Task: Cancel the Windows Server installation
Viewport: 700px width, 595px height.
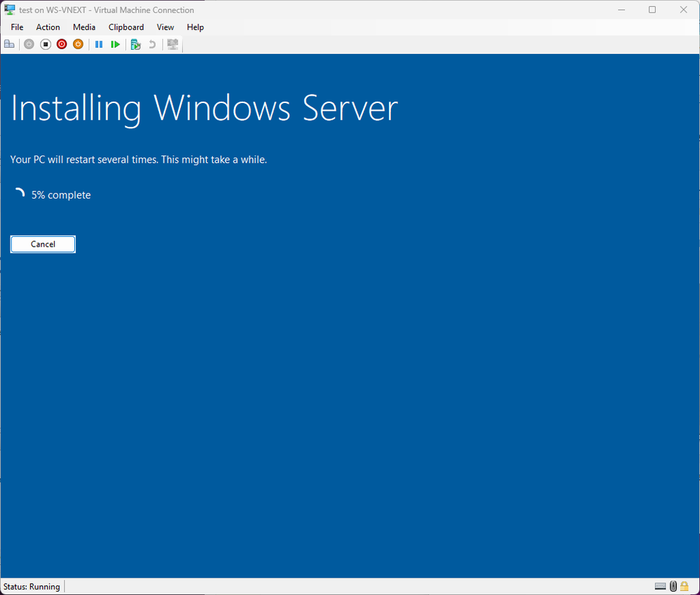Action: [43, 244]
